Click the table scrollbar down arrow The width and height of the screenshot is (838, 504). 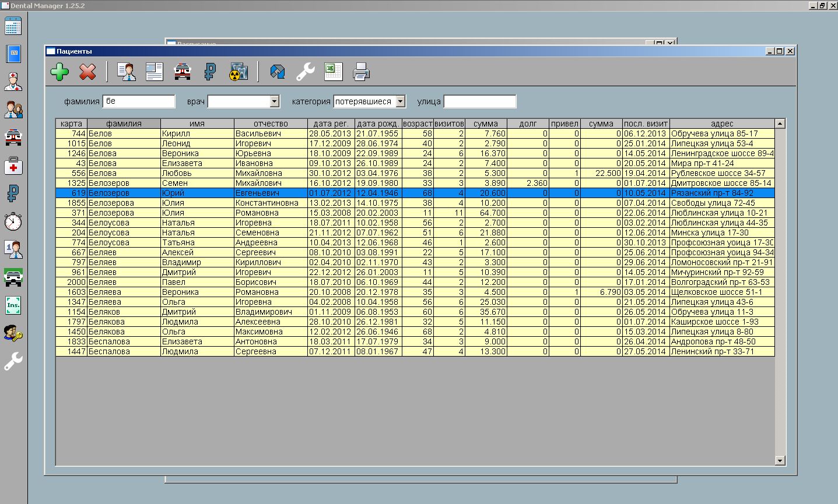[780, 460]
